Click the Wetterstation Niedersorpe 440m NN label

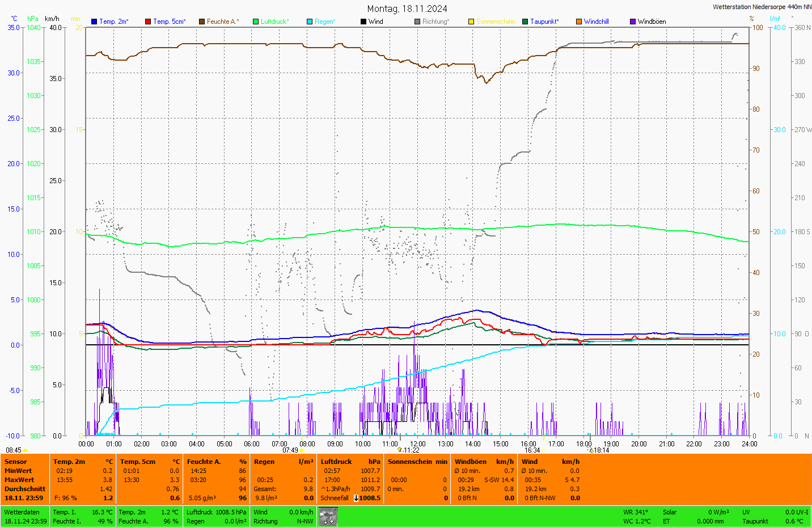coord(762,7)
